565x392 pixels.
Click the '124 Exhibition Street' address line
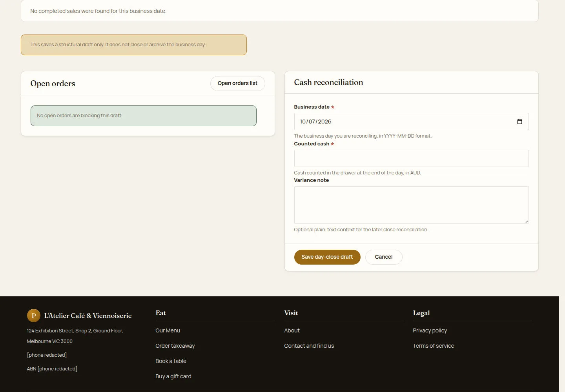[75, 331]
